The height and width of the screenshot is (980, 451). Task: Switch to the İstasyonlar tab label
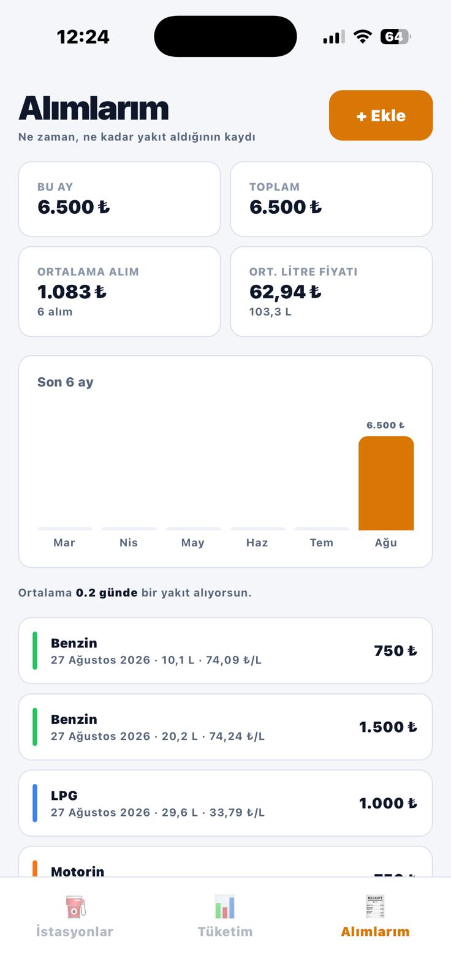(75, 932)
